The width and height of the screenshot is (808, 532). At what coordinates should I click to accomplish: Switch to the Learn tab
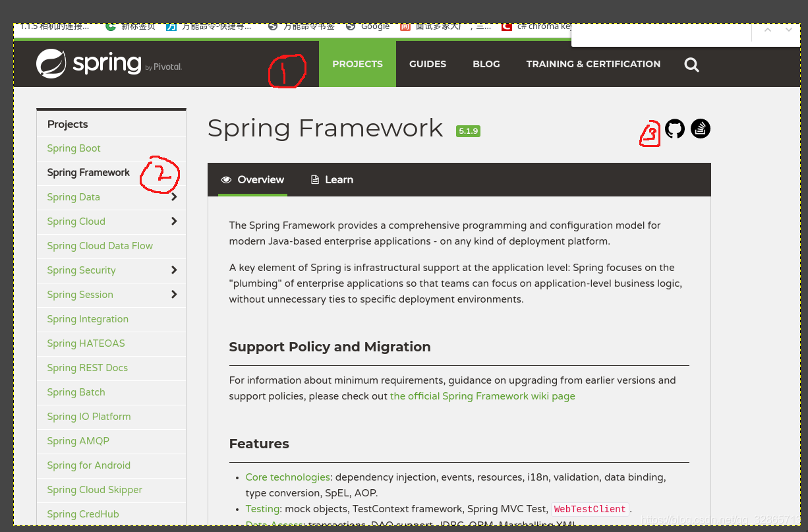pyautogui.click(x=332, y=179)
